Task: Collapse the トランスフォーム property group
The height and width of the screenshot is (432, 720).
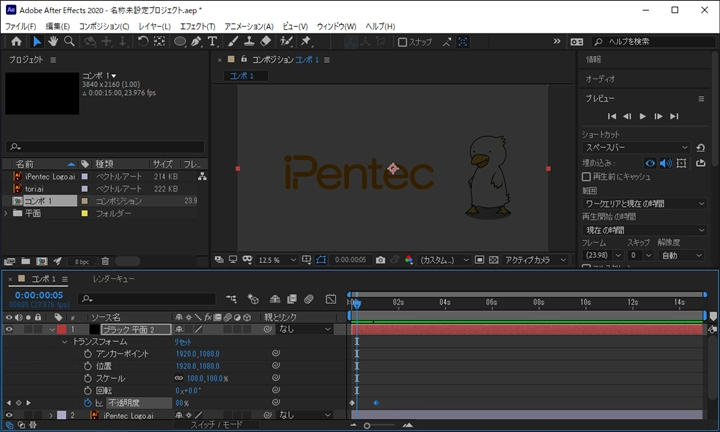Action: click(x=65, y=341)
